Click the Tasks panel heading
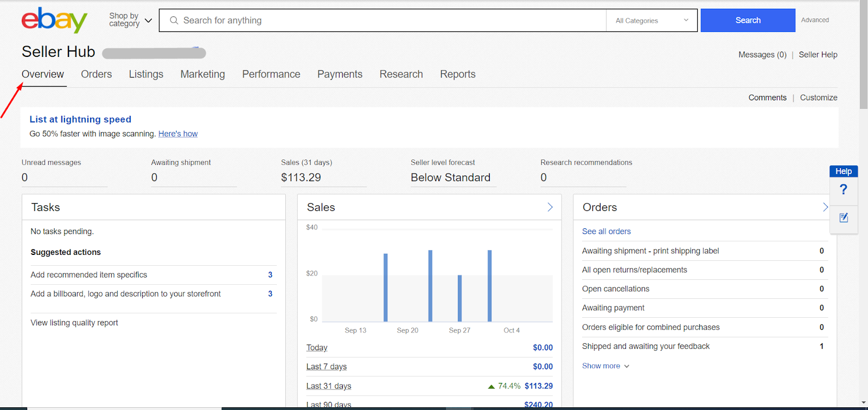 [46, 207]
